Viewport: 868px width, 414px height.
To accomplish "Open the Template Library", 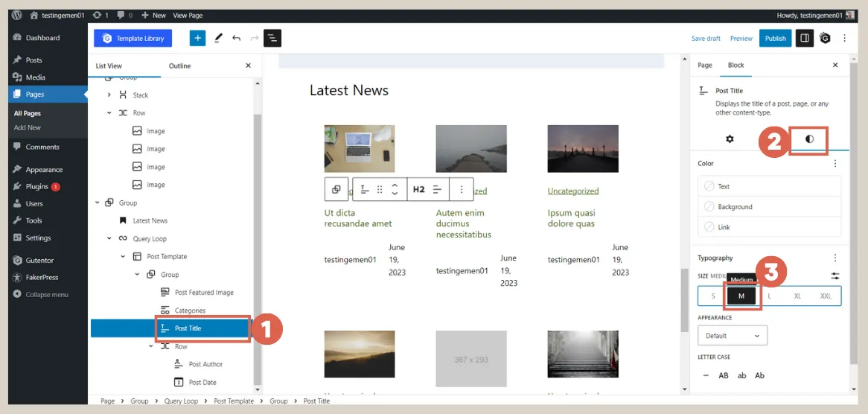I will (x=133, y=38).
